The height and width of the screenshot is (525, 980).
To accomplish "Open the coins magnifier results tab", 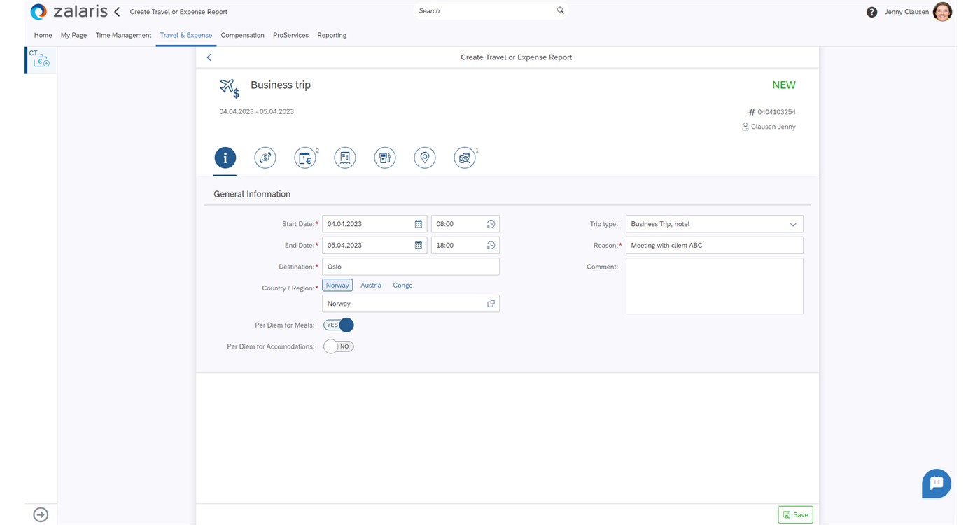I will tap(465, 157).
